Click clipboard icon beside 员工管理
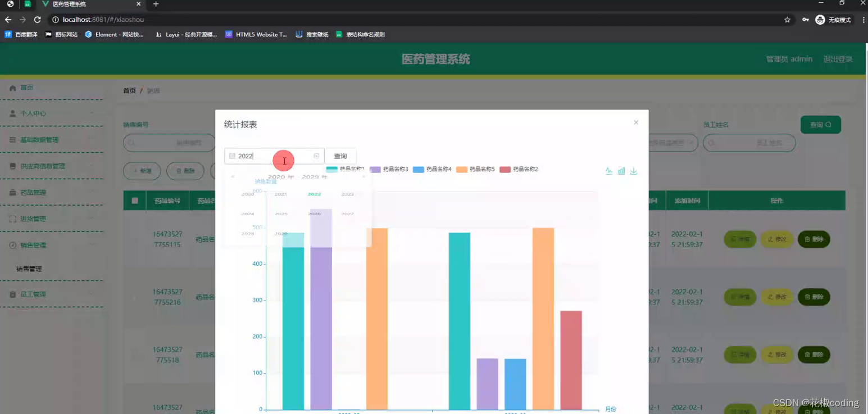868x414 pixels. (x=13, y=294)
